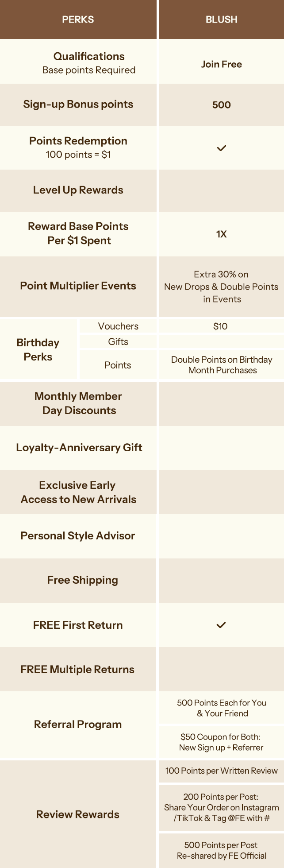
Task: Click the $10 birthday voucher value
Action: [220, 326]
